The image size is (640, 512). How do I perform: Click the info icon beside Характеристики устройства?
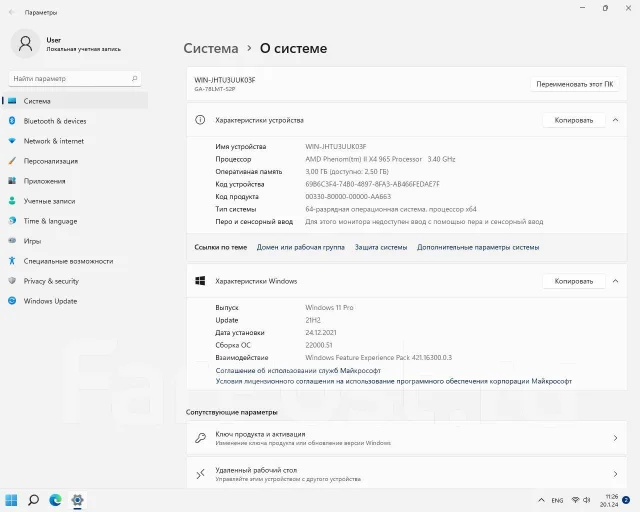point(200,120)
